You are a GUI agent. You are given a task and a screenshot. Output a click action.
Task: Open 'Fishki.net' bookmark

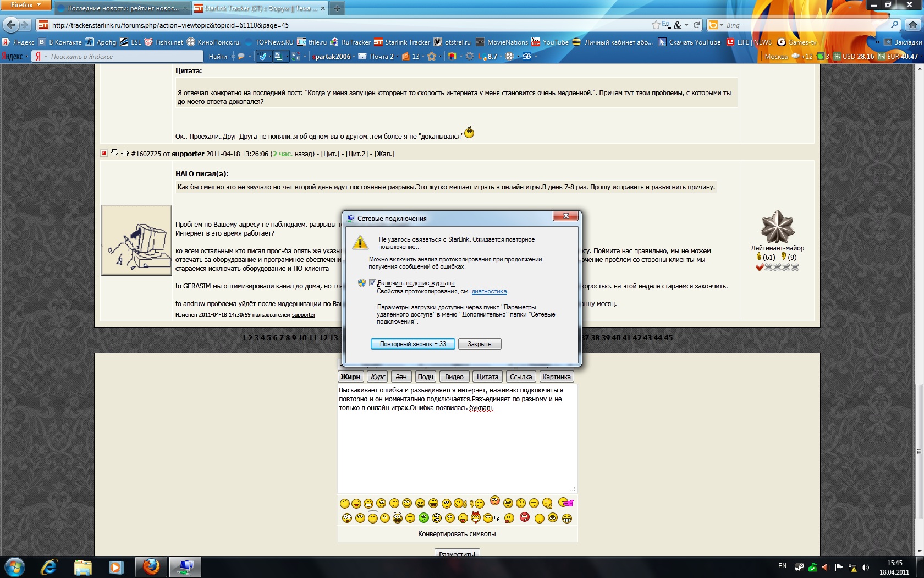pyautogui.click(x=164, y=42)
